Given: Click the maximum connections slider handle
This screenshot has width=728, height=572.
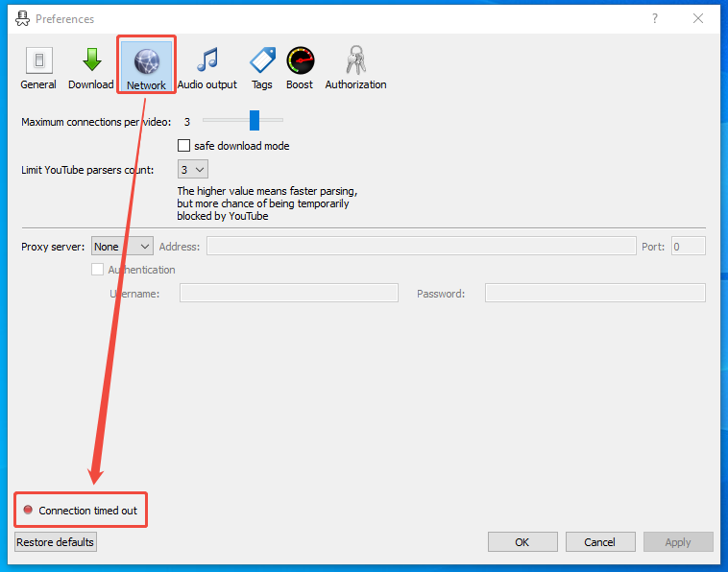Looking at the screenshot, I should (255, 120).
